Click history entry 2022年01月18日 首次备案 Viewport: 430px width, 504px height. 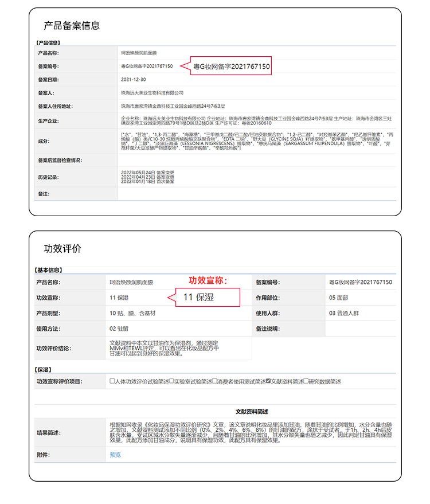(147, 182)
